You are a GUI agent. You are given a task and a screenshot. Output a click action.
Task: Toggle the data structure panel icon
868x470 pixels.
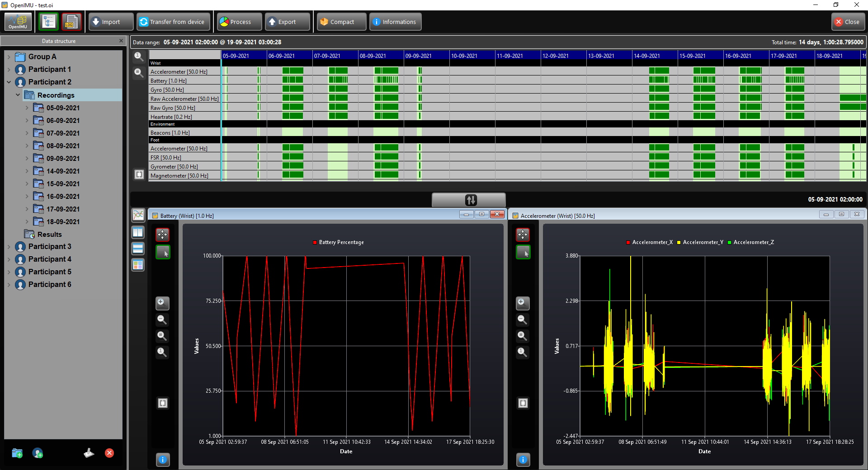[48, 22]
